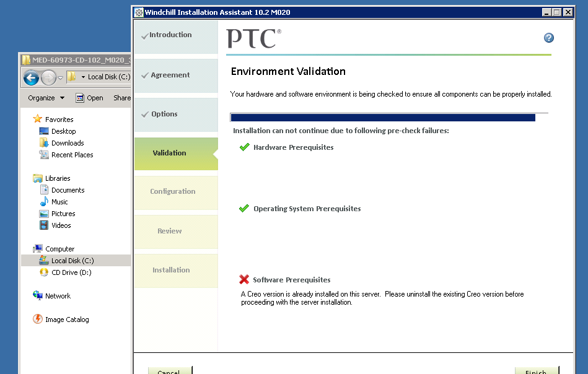588x374 pixels.
Task: Click the Hardware Prerequisites label
Action: (293, 147)
